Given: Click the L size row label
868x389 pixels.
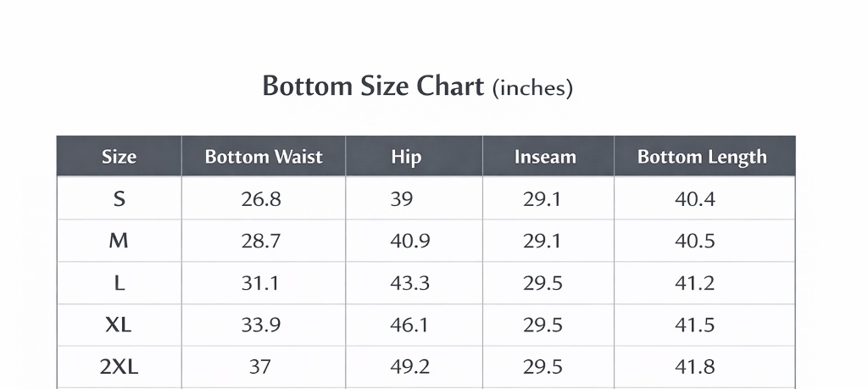Looking at the screenshot, I should [x=119, y=283].
